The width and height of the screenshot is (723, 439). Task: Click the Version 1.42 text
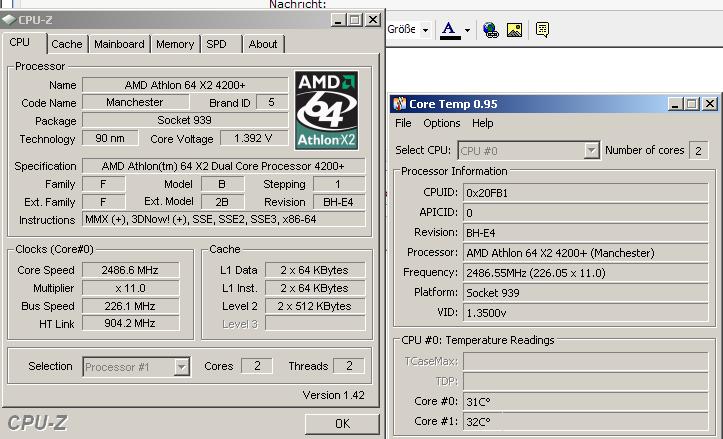coord(333,395)
